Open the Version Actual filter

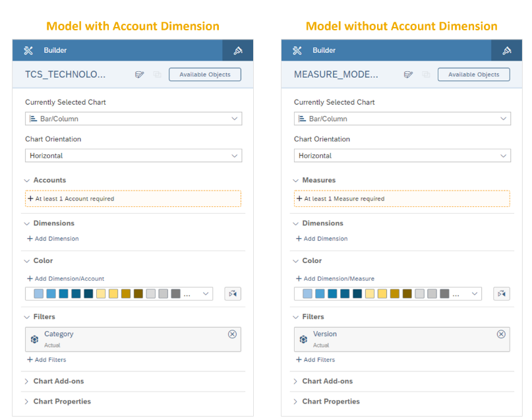pos(401,340)
